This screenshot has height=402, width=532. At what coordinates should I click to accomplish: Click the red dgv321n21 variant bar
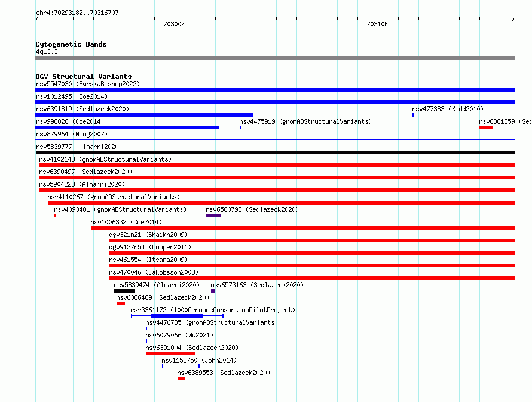click(312, 240)
